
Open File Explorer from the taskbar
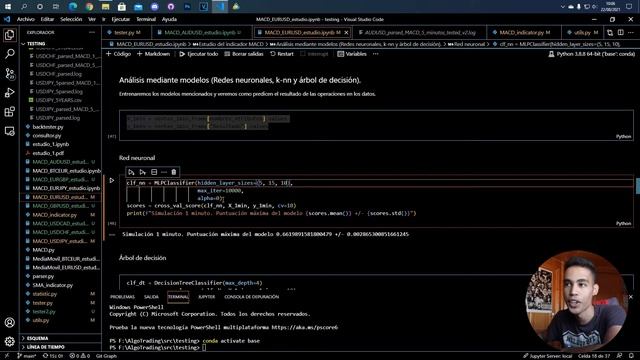point(105,7)
